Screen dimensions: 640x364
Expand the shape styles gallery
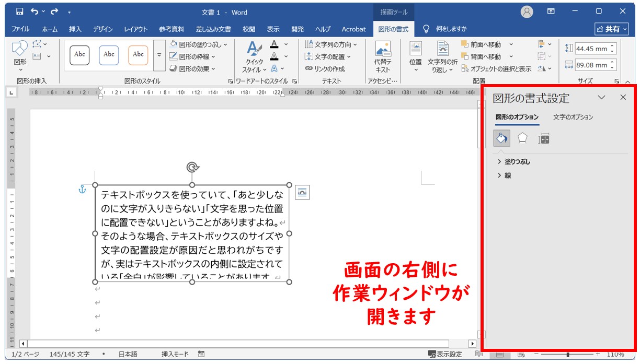click(x=159, y=55)
